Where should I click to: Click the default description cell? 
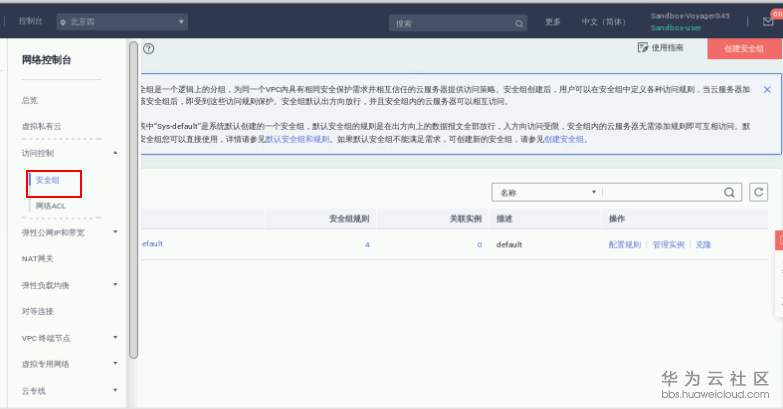tap(509, 245)
